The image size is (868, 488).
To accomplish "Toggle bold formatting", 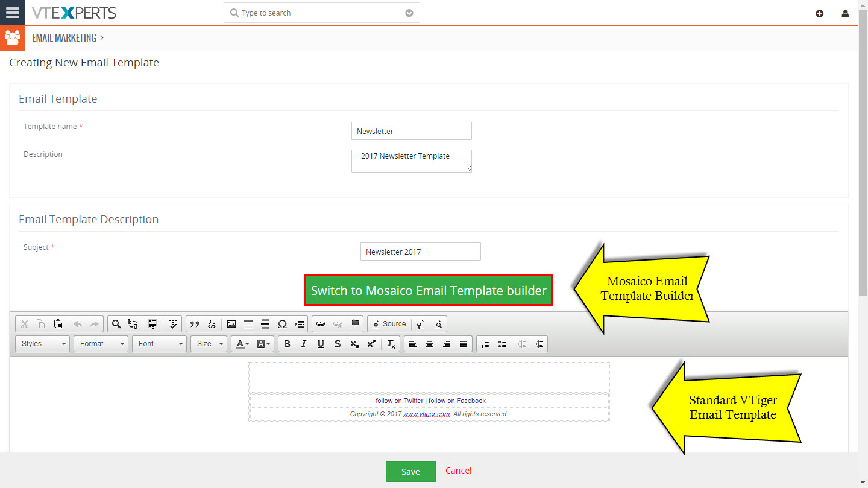I will pyautogui.click(x=287, y=344).
